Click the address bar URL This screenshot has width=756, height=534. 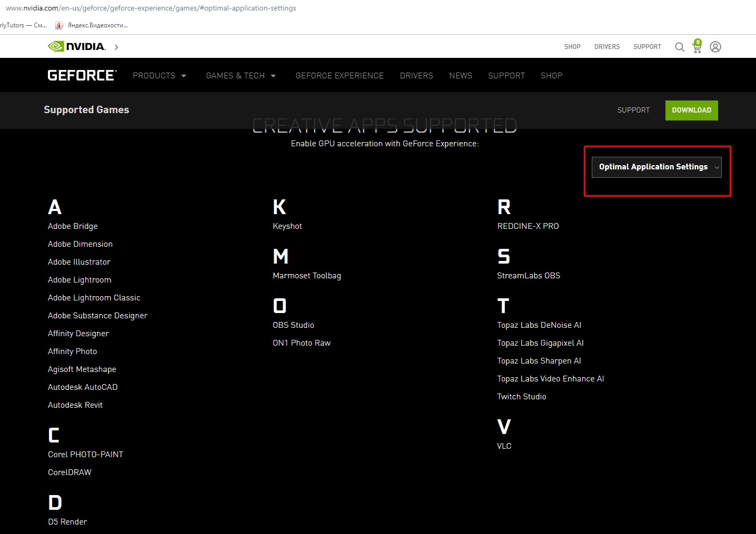[x=151, y=8]
